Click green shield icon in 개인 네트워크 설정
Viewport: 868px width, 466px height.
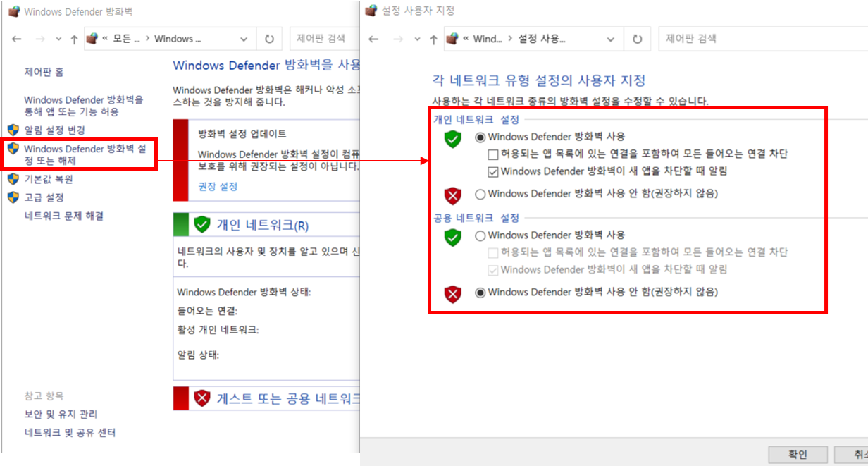pos(452,140)
